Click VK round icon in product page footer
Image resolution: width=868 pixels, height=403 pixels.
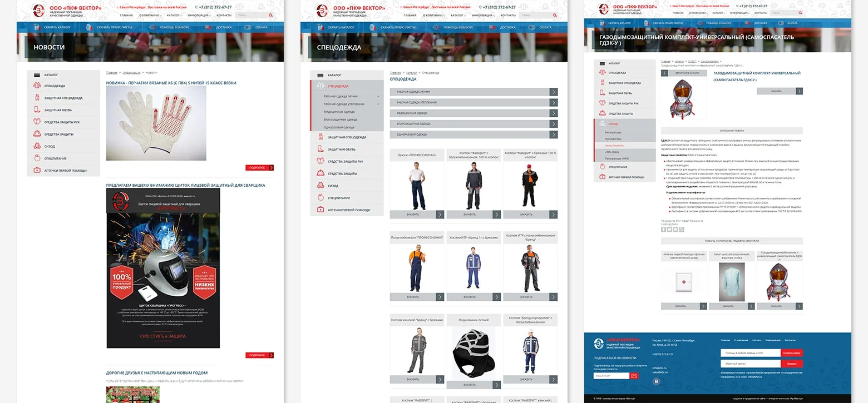click(656, 381)
